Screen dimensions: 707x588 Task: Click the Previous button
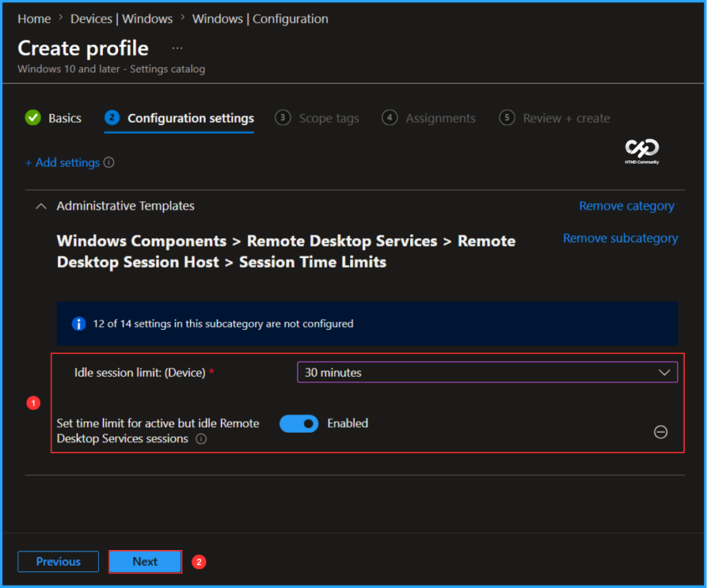[x=58, y=561]
